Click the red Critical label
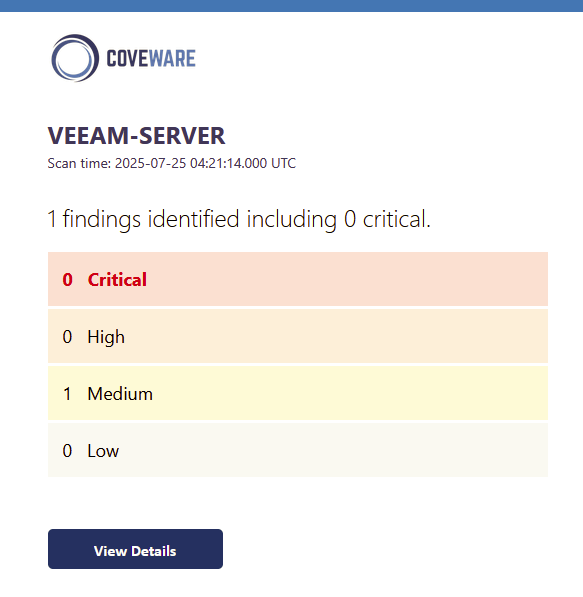The image size is (583, 597). 117,280
